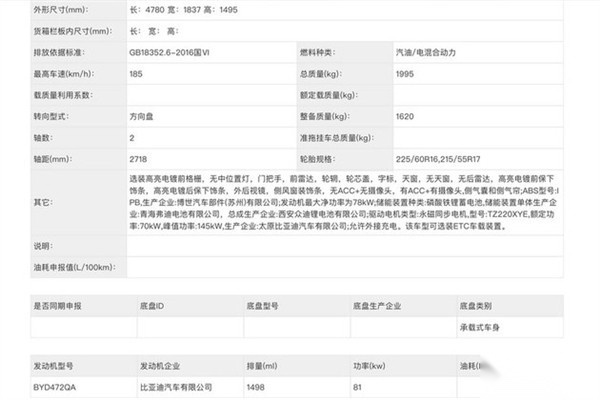The height and width of the screenshot is (400, 600).
Task: Click the 载质量利用系数 label
Action: click(63, 95)
